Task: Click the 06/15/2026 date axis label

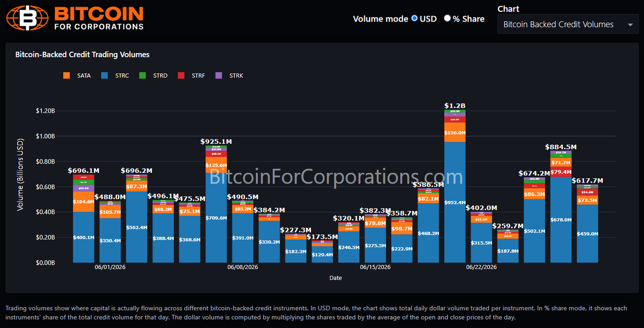Action: point(375,267)
